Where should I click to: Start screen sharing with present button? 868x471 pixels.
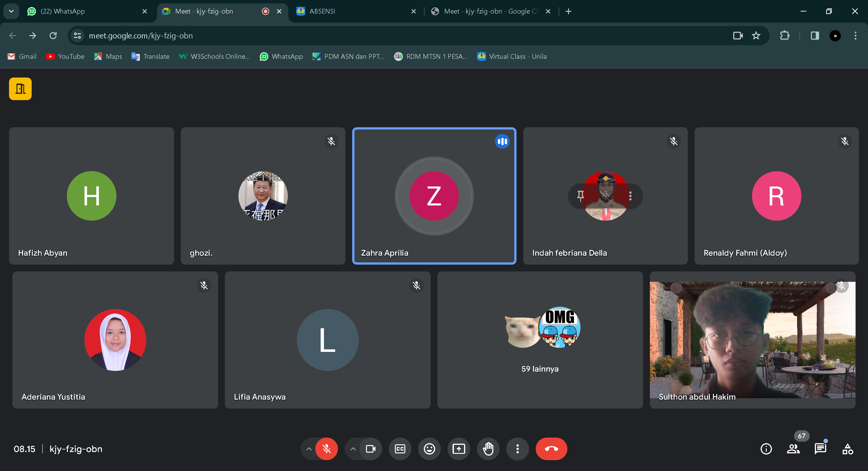pyautogui.click(x=459, y=449)
